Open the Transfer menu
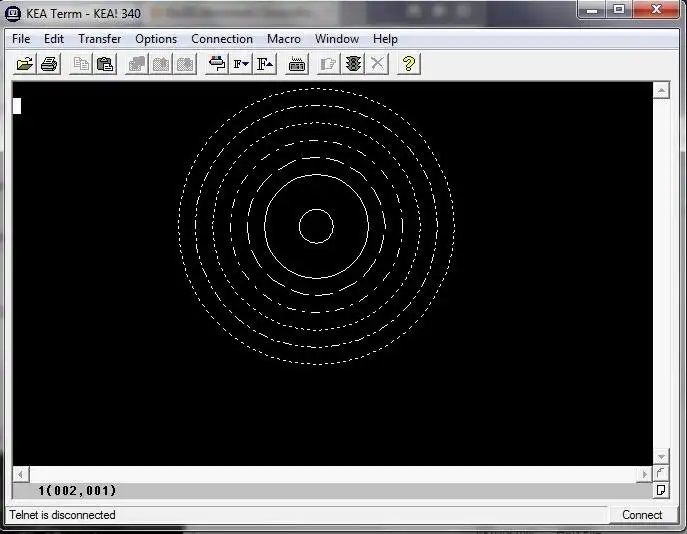This screenshot has width=687, height=534. [100, 39]
